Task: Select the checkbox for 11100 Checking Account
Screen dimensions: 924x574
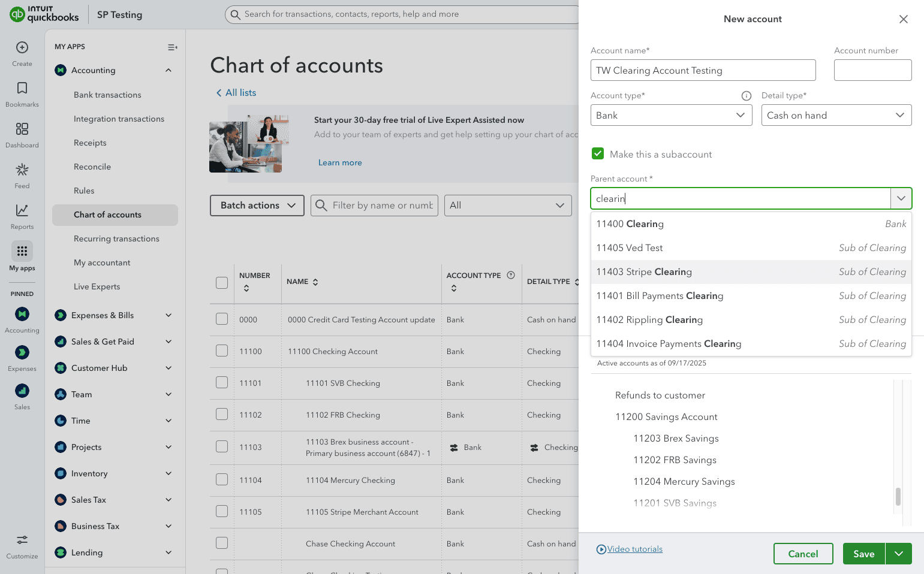Action: tap(221, 351)
